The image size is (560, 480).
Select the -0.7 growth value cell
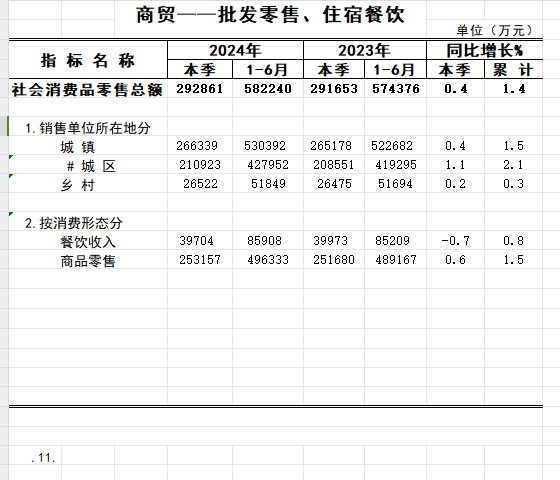[455, 240]
